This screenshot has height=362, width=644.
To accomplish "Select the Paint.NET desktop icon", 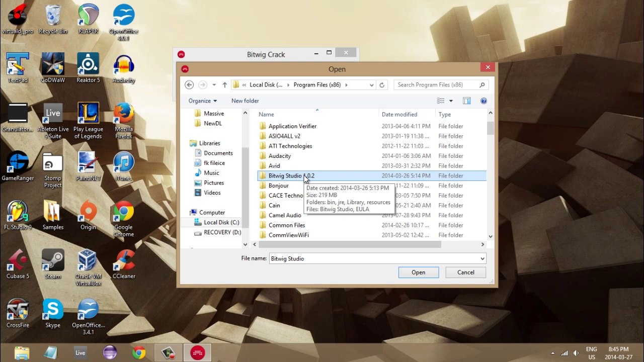I will (88, 167).
